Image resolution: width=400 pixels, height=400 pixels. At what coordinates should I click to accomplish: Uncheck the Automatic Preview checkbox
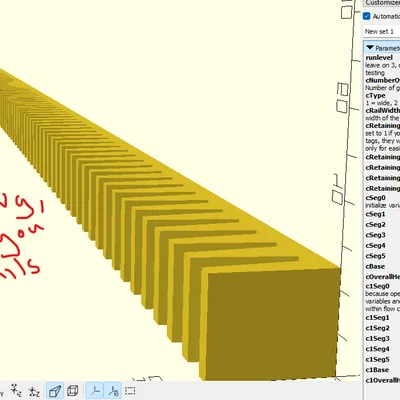(367, 16)
